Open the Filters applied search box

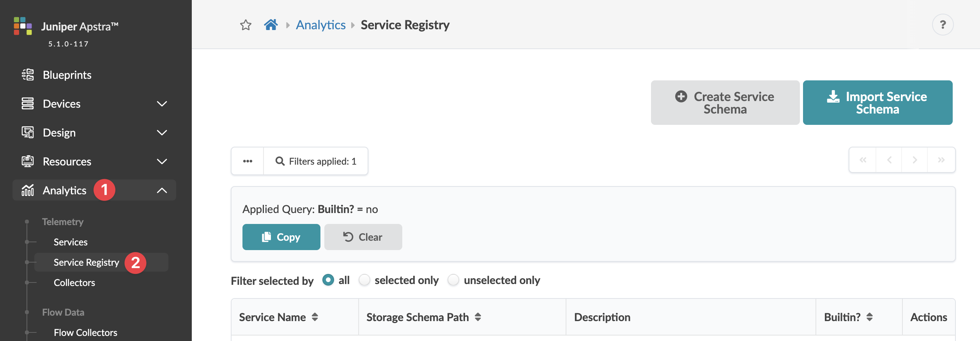click(316, 161)
